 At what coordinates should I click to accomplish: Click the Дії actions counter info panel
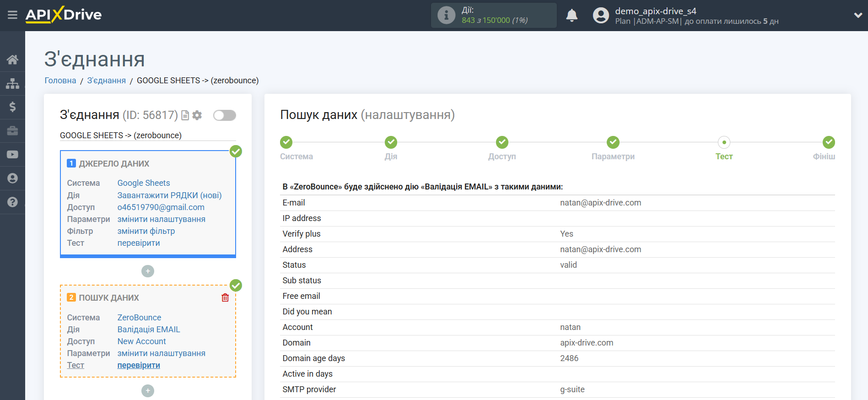493,16
